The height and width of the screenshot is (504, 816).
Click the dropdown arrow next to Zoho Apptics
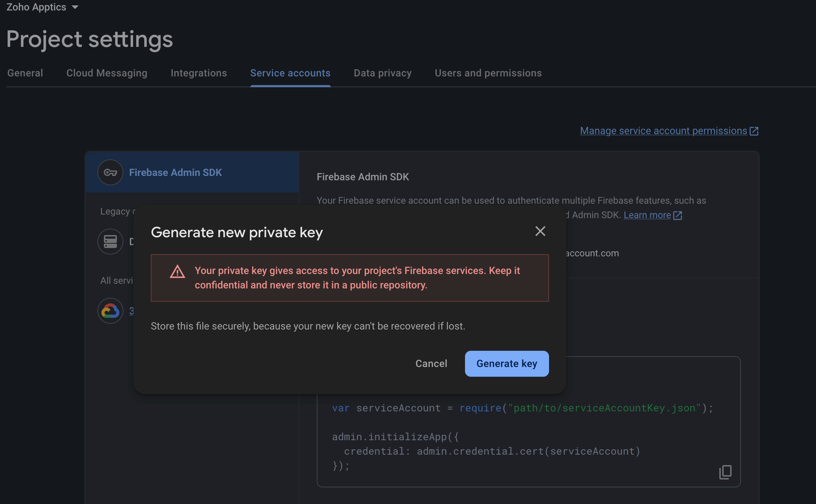point(75,7)
